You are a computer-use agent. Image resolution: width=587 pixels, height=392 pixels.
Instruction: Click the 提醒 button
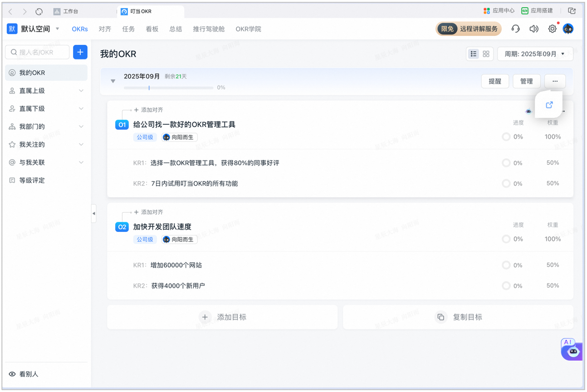click(x=495, y=81)
